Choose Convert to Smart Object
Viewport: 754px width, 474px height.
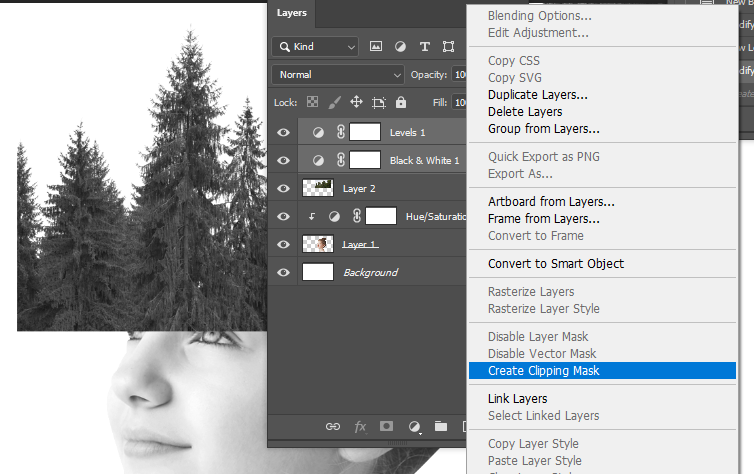(556, 263)
